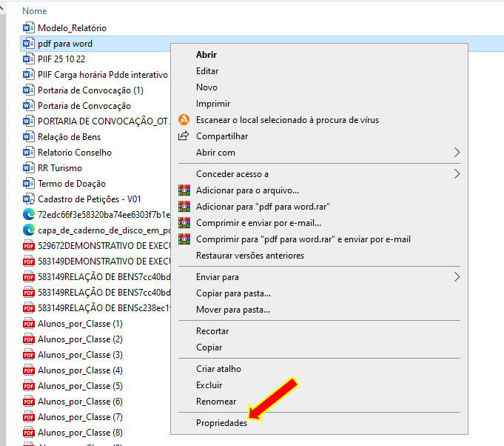504x446 pixels.
Task: Click icon of Cadastro de Petições - V01
Action: 29,199
